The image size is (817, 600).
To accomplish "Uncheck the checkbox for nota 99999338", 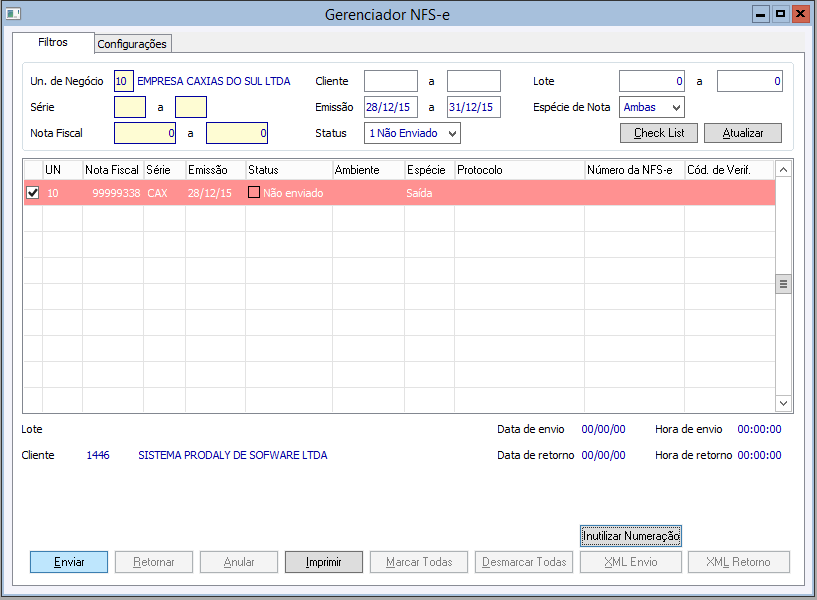I will [x=33, y=193].
